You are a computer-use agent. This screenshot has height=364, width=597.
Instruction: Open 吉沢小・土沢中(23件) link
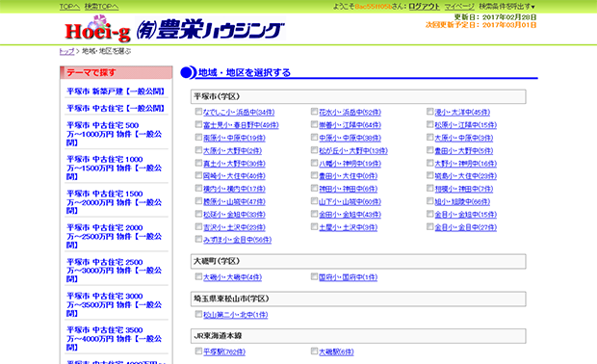pos(234,227)
